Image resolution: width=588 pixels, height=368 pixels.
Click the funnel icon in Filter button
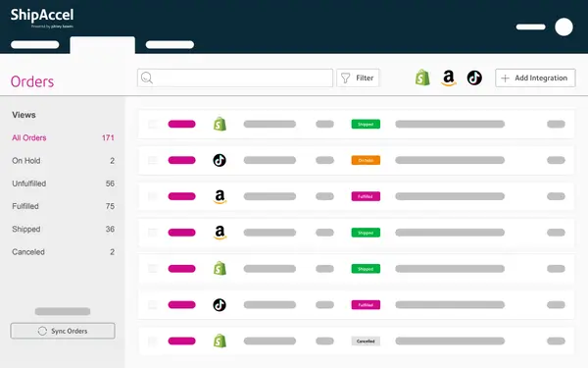pyautogui.click(x=345, y=78)
